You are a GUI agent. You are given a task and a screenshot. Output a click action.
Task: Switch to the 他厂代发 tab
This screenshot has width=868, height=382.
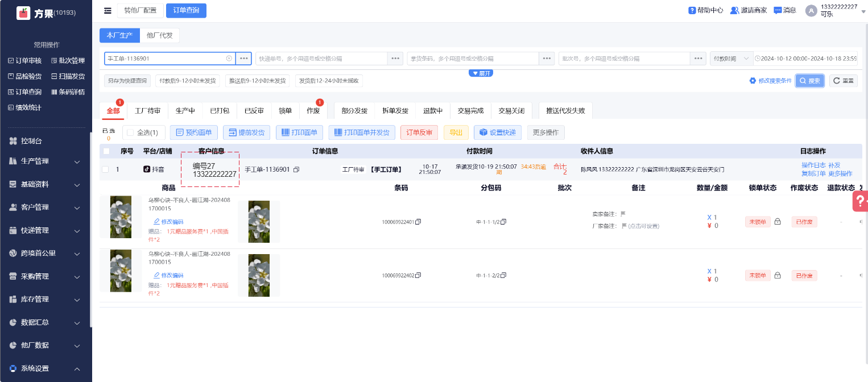coord(160,35)
